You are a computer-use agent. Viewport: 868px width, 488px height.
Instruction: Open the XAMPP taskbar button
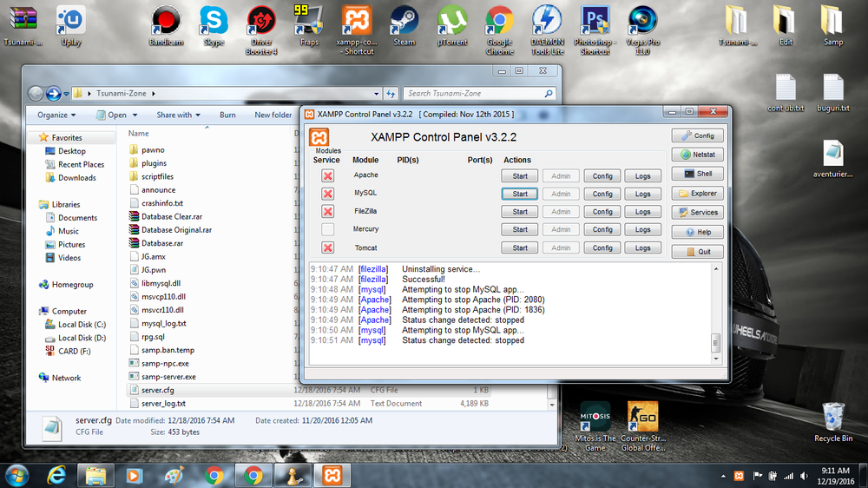[x=332, y=475]
